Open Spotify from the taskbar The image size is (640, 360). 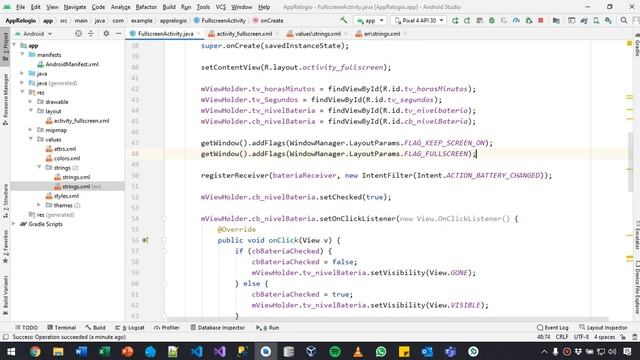[x=335, y=351]
